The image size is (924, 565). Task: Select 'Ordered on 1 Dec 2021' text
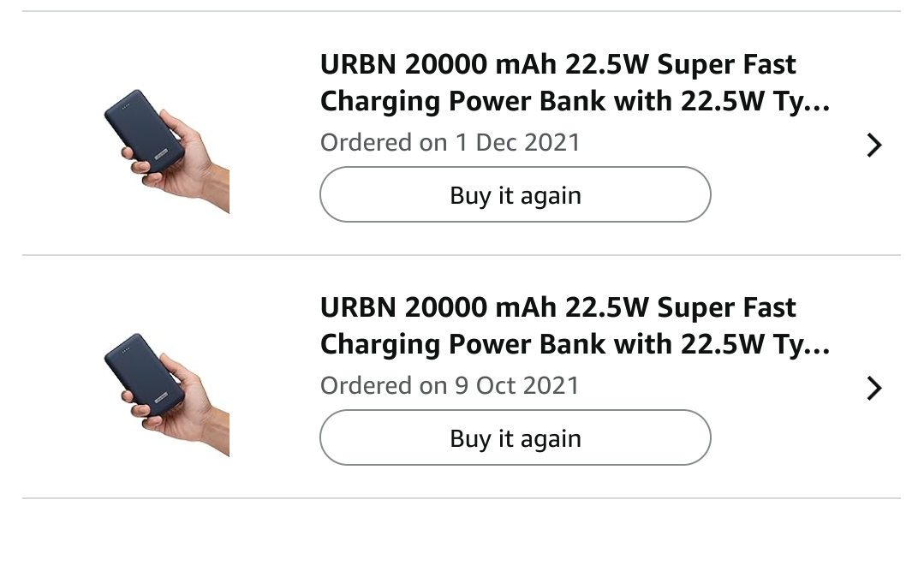(450, 143)
